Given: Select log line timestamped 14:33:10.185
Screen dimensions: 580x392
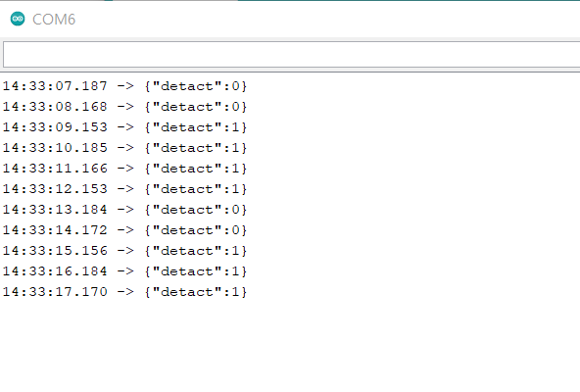Looking at the screenshot, I should tap(124, 148).
